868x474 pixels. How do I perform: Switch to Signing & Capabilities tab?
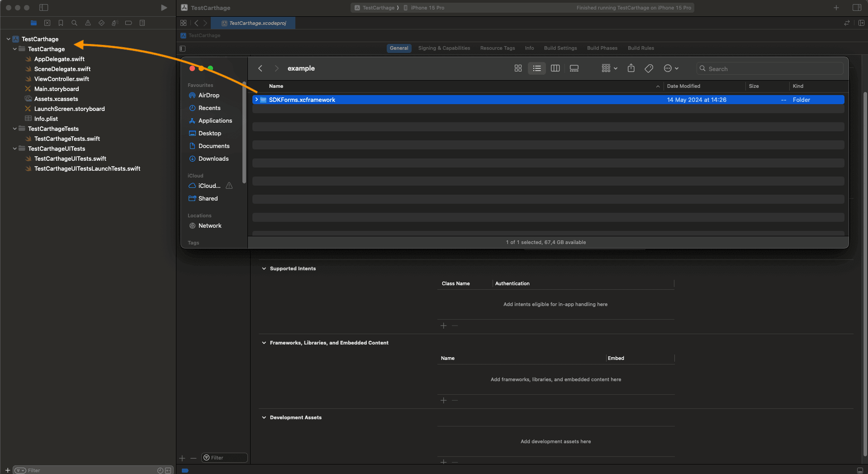tap(444, 48)
